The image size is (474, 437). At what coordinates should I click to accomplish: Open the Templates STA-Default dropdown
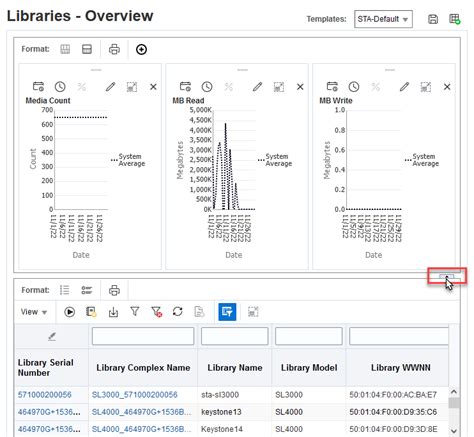click(x=383, y=19)
